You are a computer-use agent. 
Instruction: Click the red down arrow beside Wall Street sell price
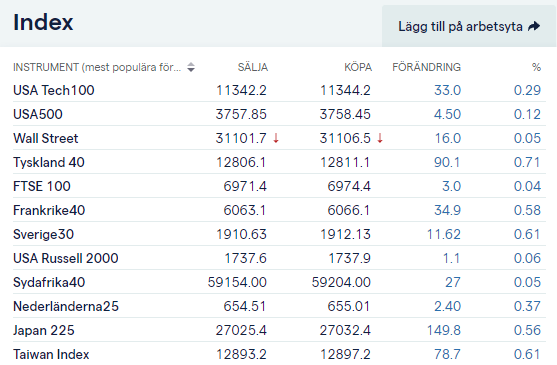coord(276,138)
